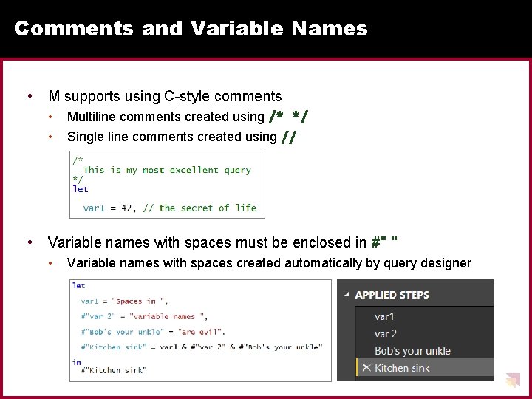Click the code line starting #"Kitchen sink" = var1
532x399 pixels.
[202, 347]
